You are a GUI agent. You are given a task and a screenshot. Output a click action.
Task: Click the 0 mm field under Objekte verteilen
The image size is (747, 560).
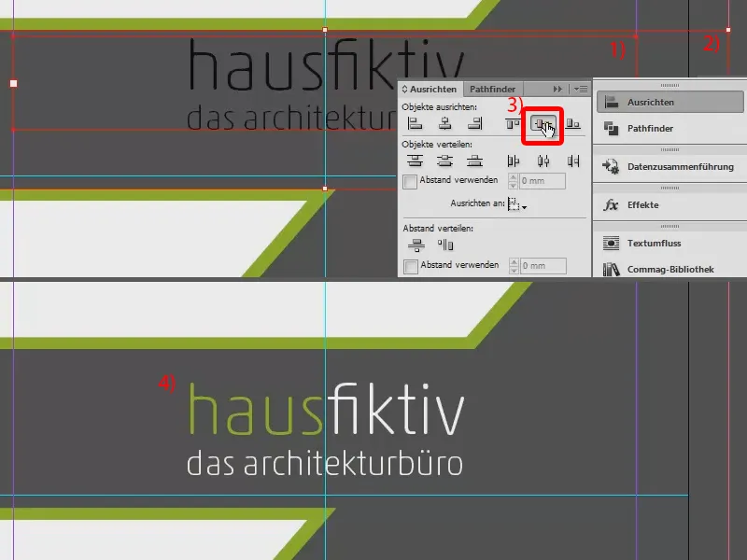pyautogui.click(x=543, y=181)
